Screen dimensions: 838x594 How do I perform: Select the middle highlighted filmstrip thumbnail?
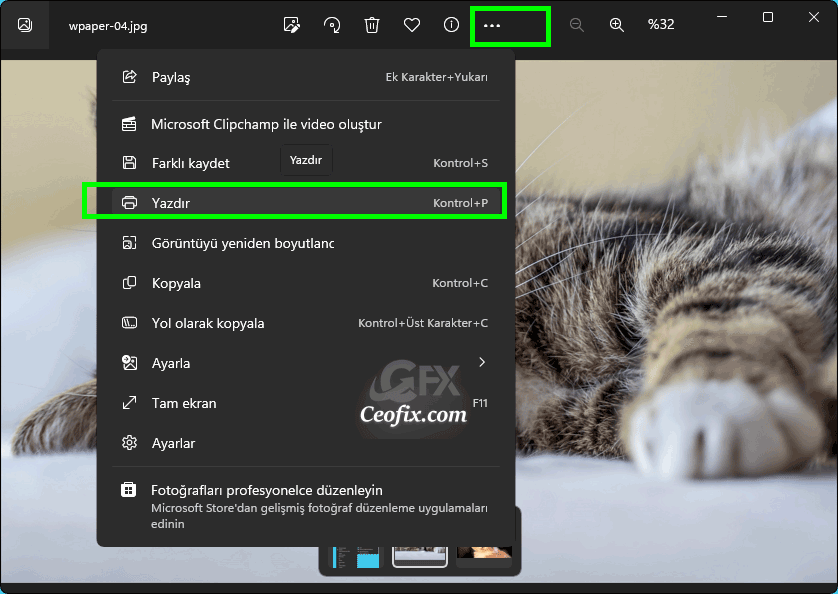click(420, 557)
